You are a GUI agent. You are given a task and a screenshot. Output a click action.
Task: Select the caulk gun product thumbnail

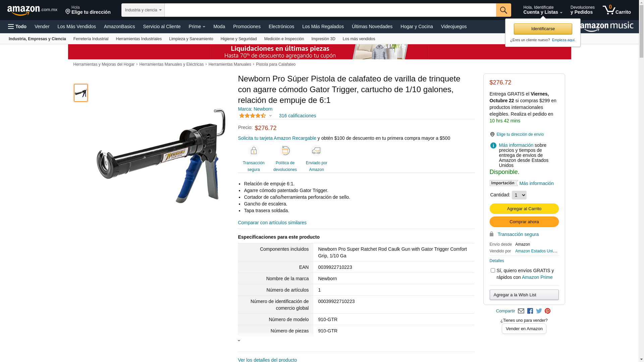pyautogui.click(x=81, y=93)
